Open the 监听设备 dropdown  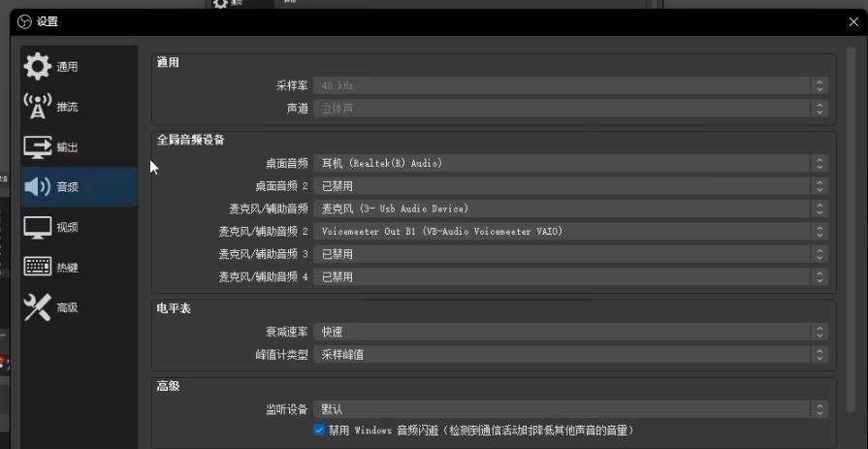[x=570, y=409]
